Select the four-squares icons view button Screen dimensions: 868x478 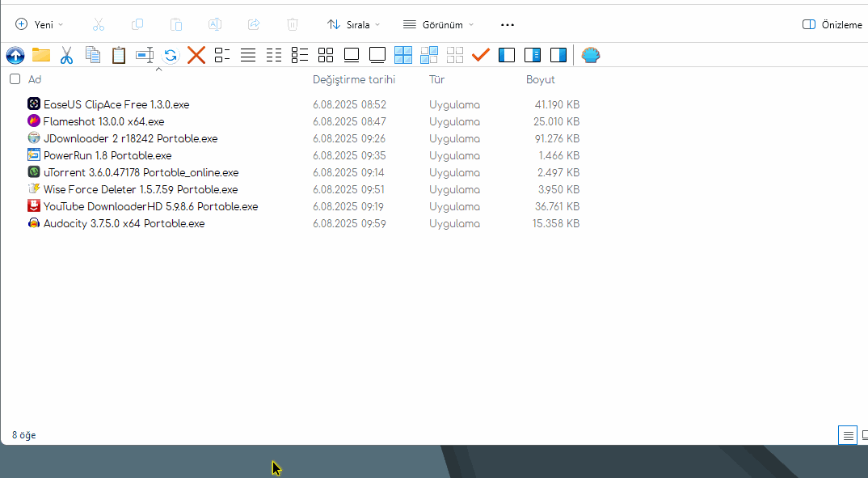point(326,55)
